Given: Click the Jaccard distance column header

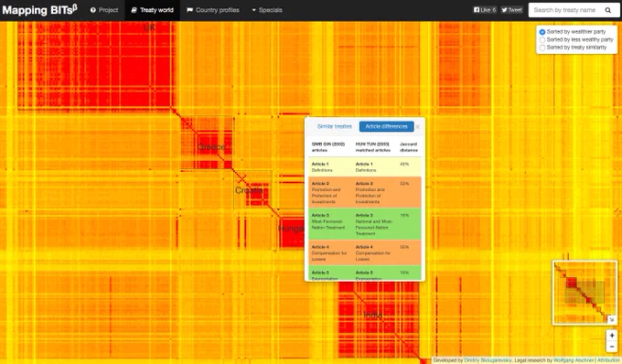Looking at the screenshot, I should (x=409, y=147).
